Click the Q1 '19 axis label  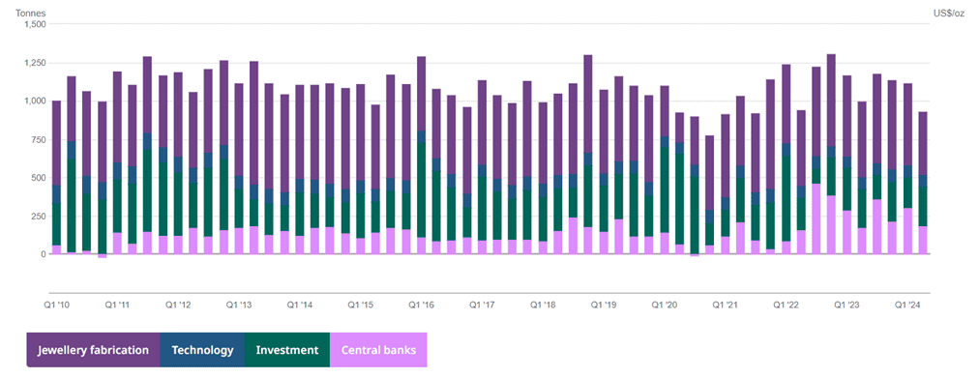604,305
